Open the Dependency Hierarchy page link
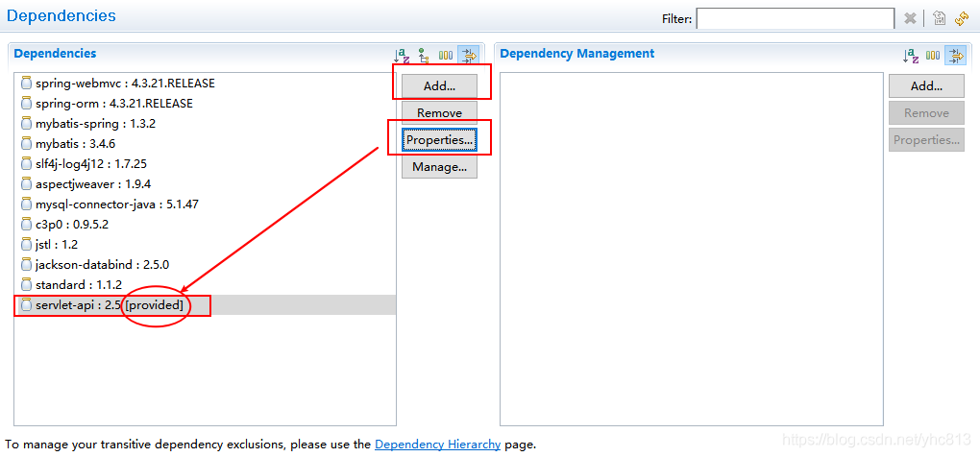 tap(437, 445)
